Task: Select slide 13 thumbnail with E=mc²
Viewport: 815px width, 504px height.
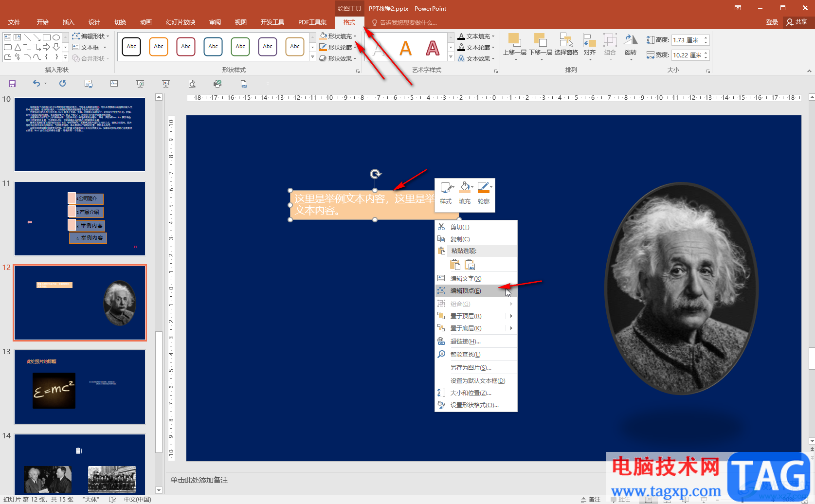Action: click(80, 387)
